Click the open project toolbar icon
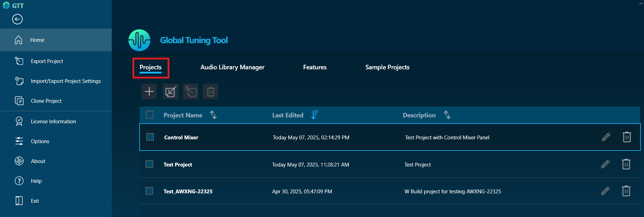Viewport: 644px width, 217px height. pyautogui.click(x=171, y=92)
